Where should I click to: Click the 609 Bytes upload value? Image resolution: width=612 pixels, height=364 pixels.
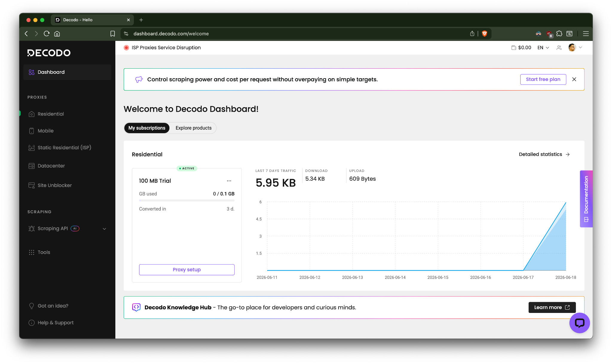pyautogui.click(x=362, y=179)
